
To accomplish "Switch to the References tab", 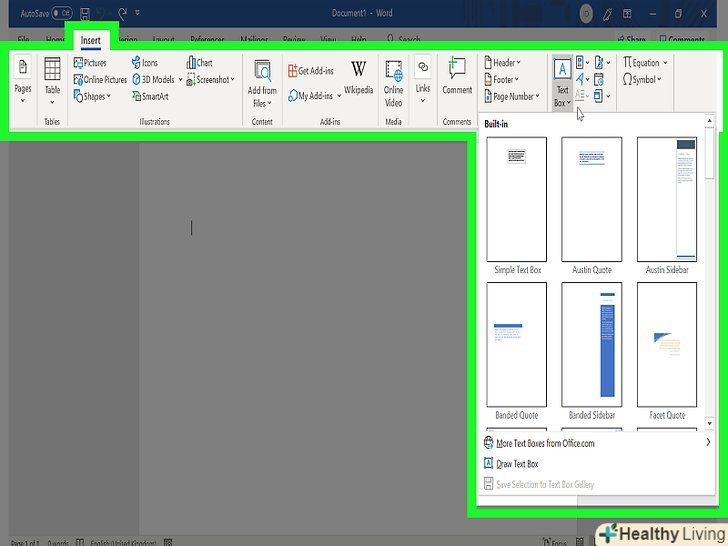I will point(207,39).
